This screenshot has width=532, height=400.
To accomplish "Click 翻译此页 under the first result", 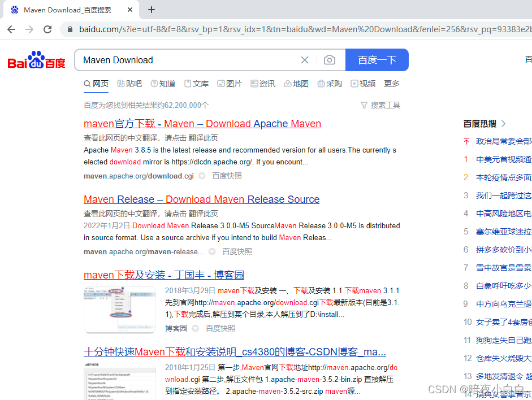I will 203,138.
